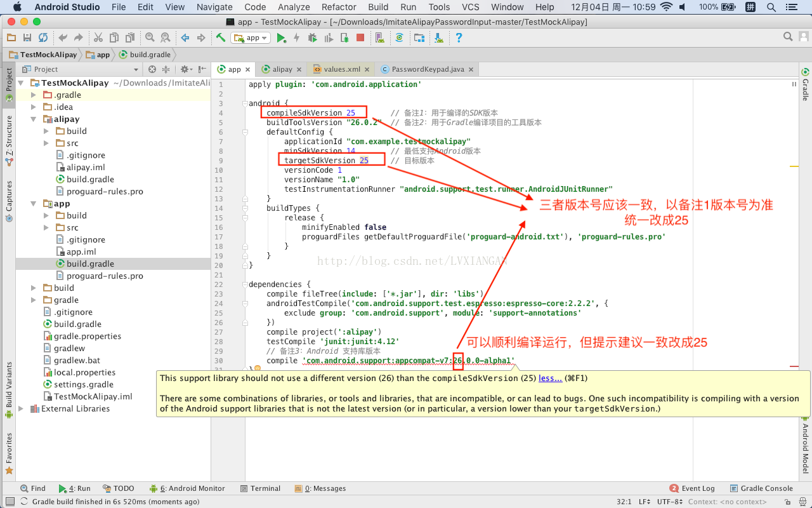Click the Profile app toolbar icon
The width and height of the screenshot is (812, 508).
pos(328,38)
